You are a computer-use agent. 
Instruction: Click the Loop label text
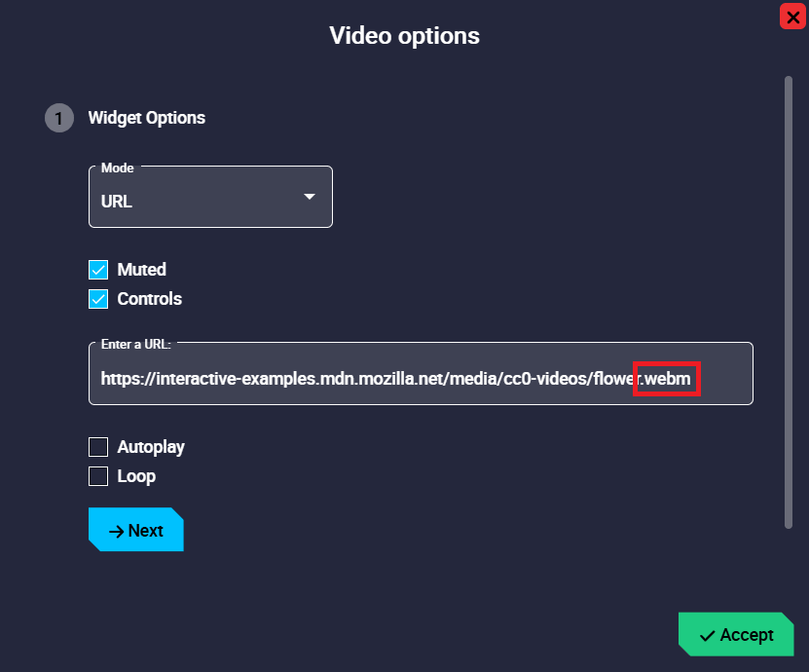tap(136, 476)
